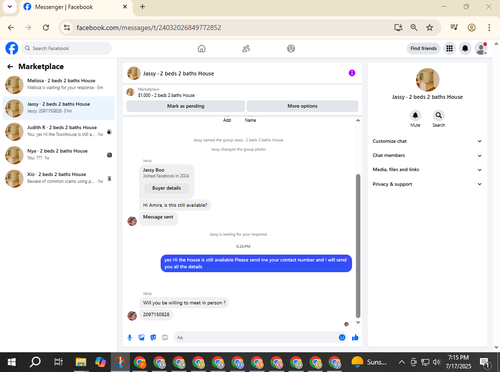Open weather widget on taskbar
The height and width of the screenshot is (372, 500).
click(369, 362)
